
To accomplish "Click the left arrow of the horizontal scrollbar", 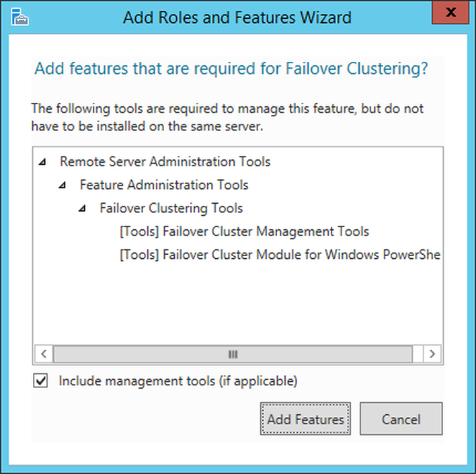I will tap(44, 354).
